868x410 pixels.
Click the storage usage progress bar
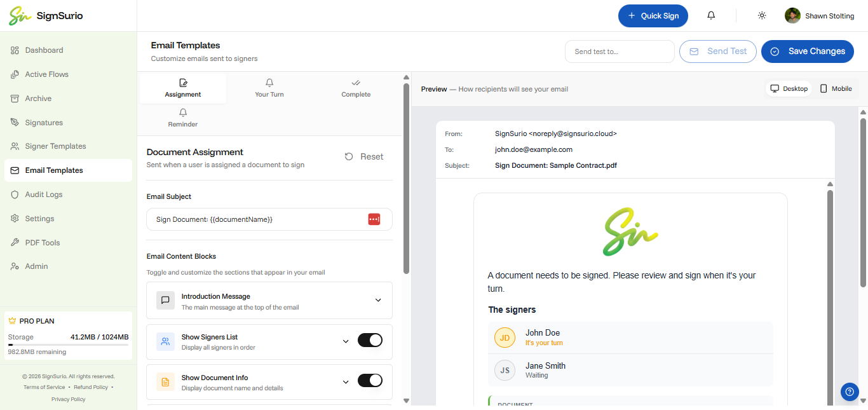[69, 345]
